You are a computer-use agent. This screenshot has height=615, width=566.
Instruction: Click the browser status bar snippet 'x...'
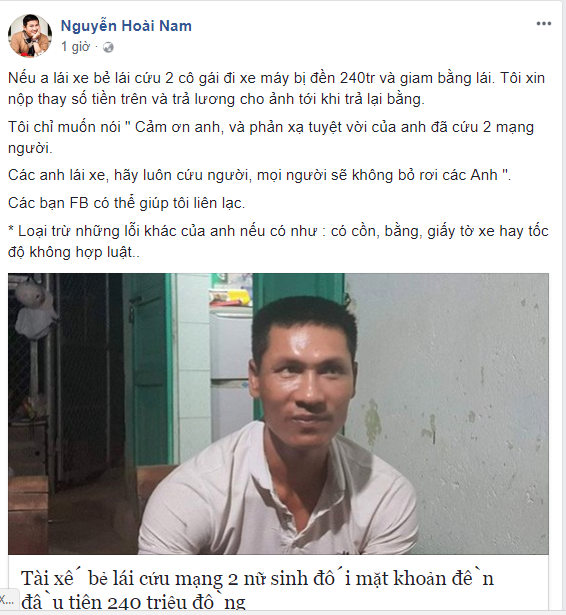pos(7,599)
